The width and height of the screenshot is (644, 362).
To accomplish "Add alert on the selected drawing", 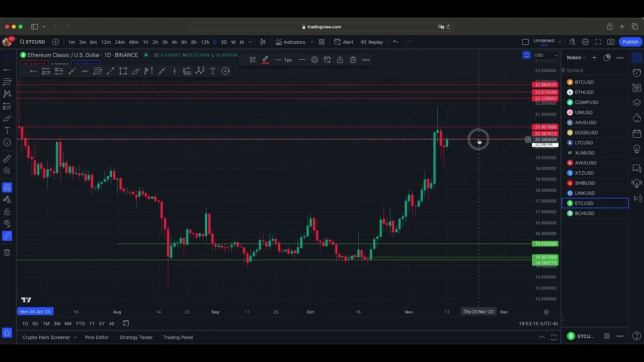I will [x=328, y=60].
